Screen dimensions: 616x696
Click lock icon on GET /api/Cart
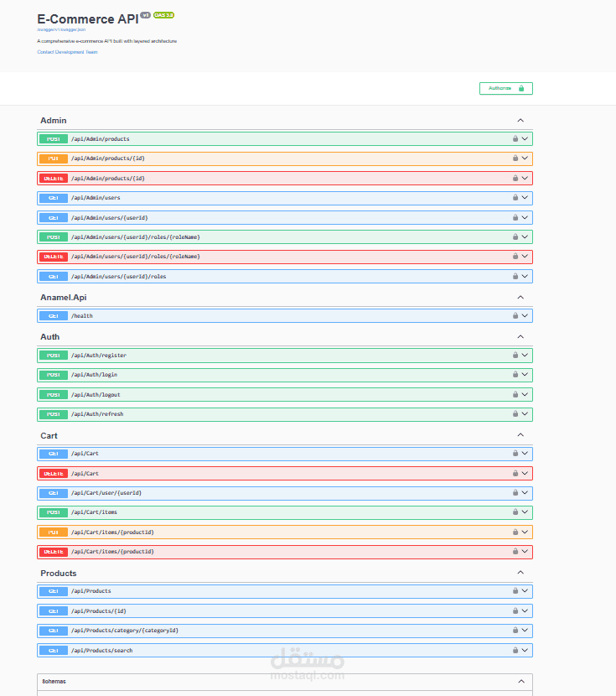[515, 453]
